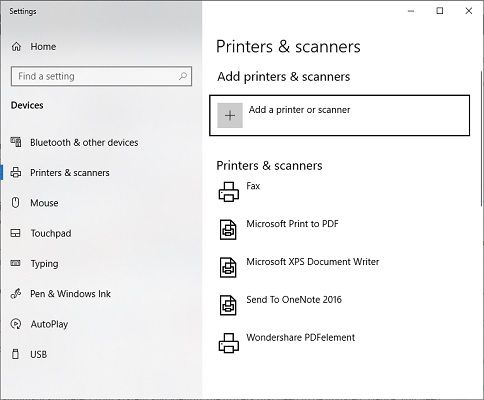Click the Typing keyboard icon
Image resolution: width=484 pixels, height=400 pixels.
(15, 263)
